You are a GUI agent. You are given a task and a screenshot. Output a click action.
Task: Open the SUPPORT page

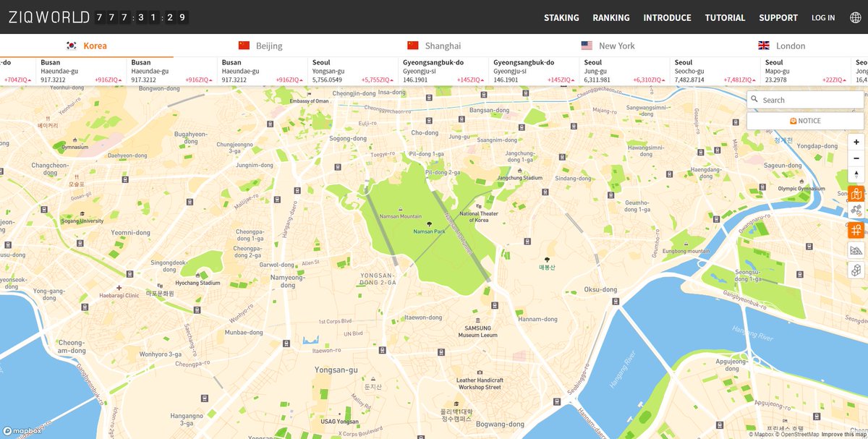pyautogui.click(x=778, y=17)
